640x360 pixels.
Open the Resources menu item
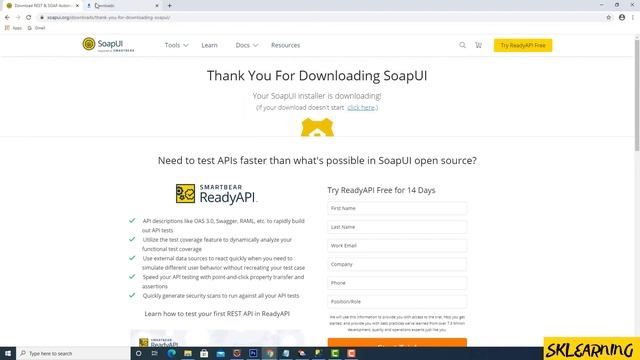(285, 45)
